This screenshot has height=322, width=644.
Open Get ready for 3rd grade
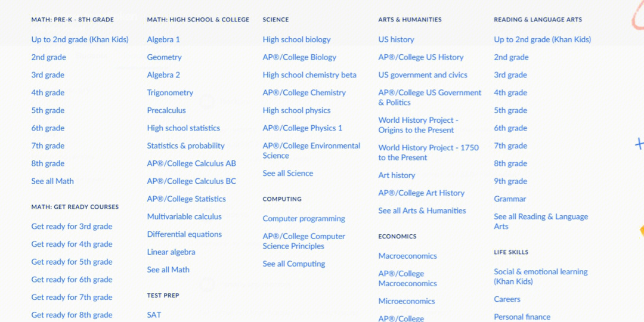click(x=72, y=227)
